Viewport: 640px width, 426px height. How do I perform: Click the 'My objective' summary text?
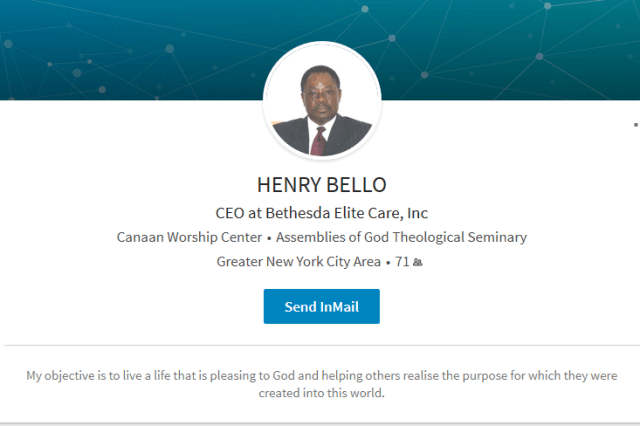[321, 384]
